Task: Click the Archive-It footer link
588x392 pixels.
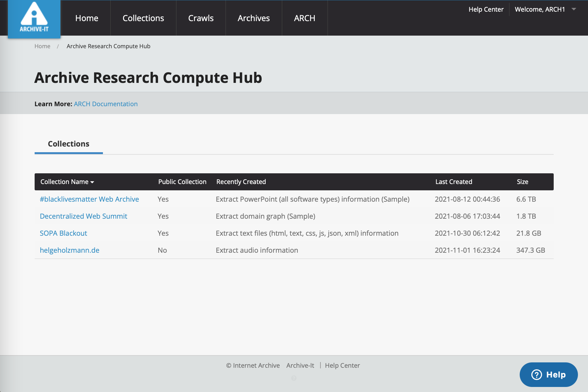Action: pyautogui.click(x=300, y=366)
